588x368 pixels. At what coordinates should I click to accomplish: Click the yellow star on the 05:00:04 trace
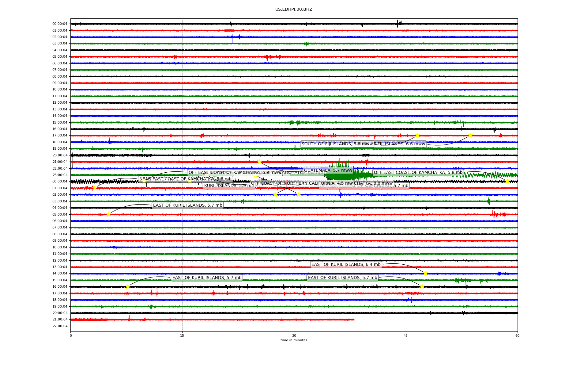pos(108,214)
